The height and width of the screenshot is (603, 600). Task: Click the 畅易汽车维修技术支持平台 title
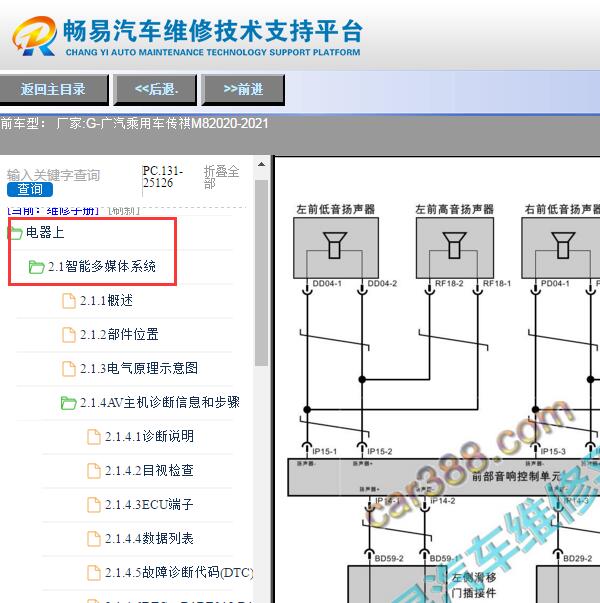click(213, 31)
